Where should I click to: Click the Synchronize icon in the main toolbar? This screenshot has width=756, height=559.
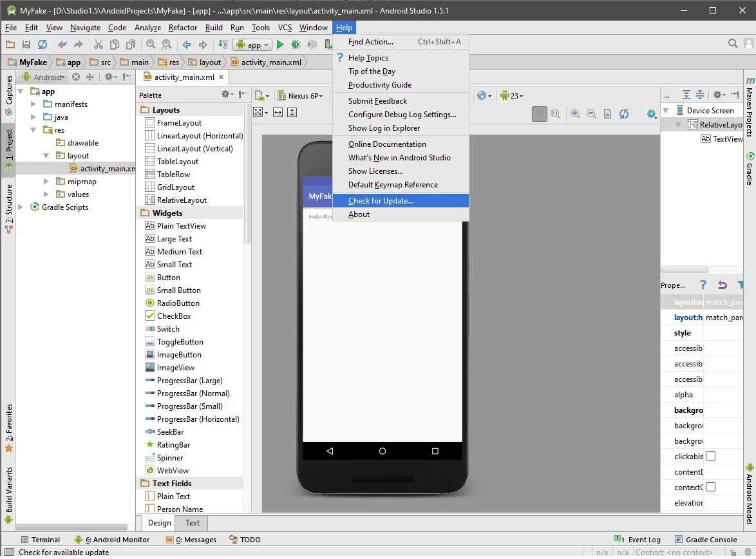coord(43,45)
